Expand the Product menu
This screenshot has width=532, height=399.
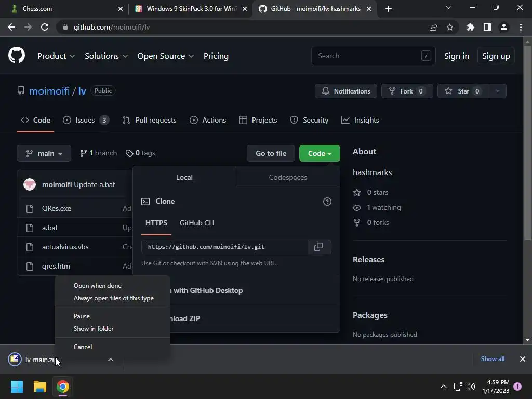(x=56, y=56)
